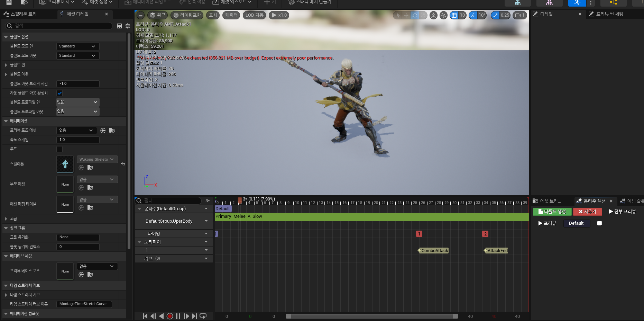This screenshot has height=321, width=644.
Task: Expand the 고급 advanced section
Action: [6, 219]
